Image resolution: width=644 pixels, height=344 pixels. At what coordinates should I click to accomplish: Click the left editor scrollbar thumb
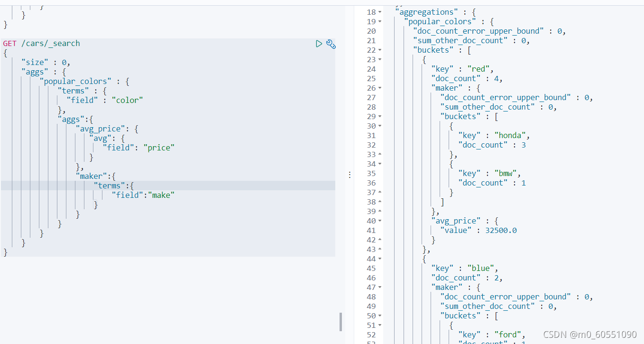point(340,322)
